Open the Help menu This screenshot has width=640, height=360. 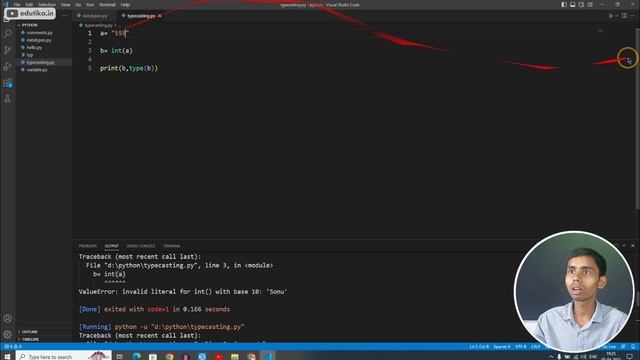[125, 4]
